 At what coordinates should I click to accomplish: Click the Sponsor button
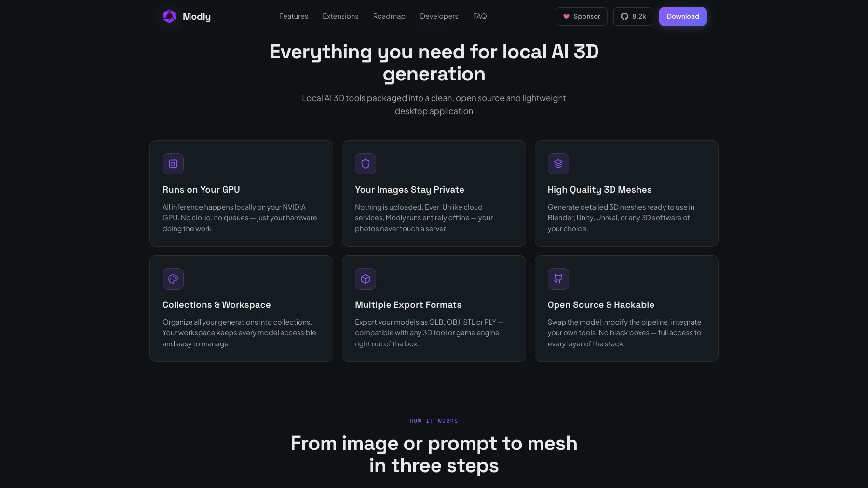[x=582, y=16]
